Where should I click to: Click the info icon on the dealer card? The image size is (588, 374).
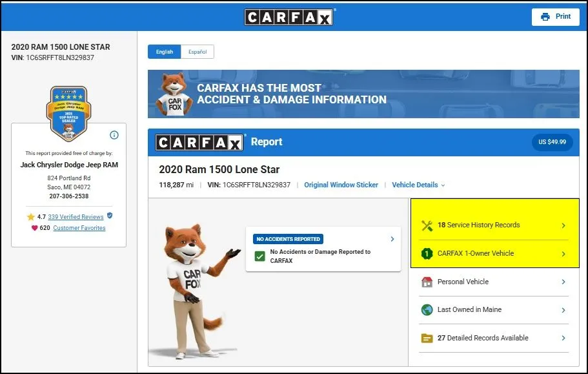114,135
